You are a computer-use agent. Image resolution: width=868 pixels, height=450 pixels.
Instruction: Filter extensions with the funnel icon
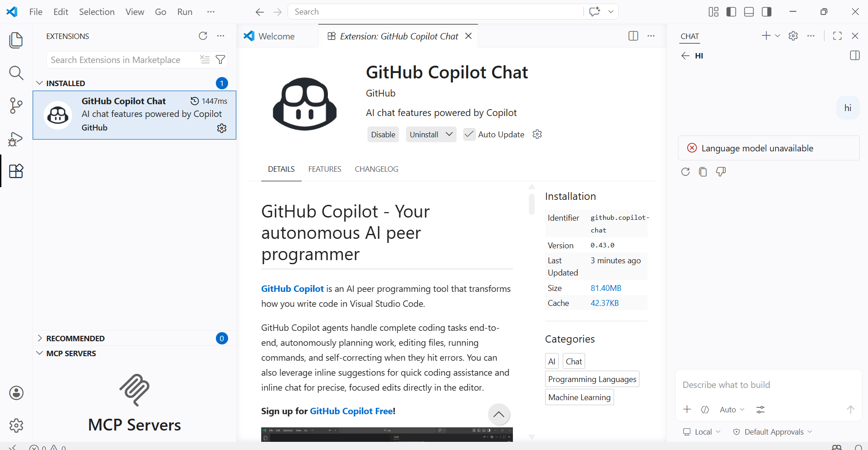pyautogui.click(x=220, y=59)
